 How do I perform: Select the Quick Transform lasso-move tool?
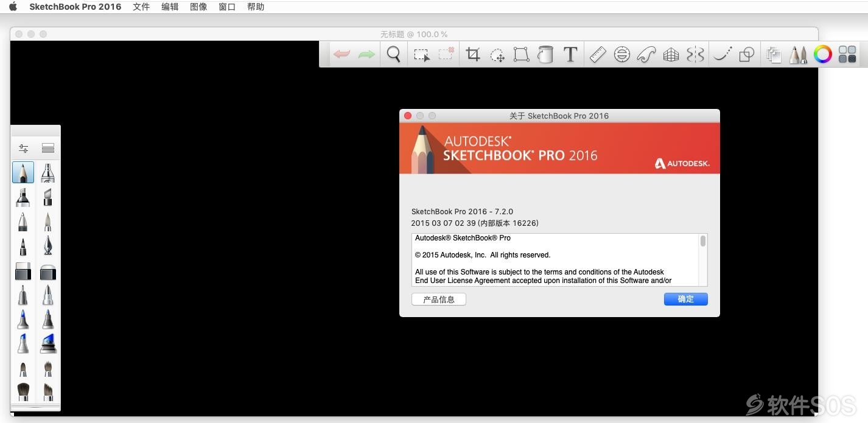pyautogui.click(x=497, y=55)
